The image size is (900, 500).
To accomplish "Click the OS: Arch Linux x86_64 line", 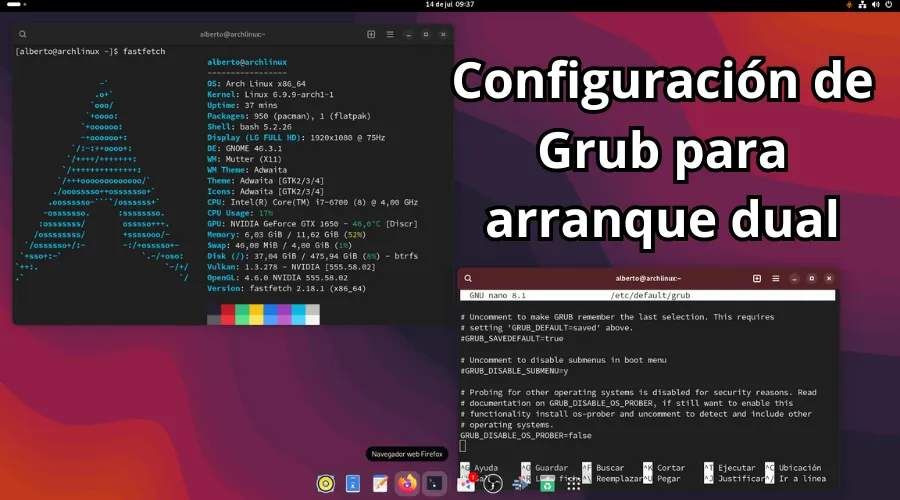I will (x=257, y=84).
